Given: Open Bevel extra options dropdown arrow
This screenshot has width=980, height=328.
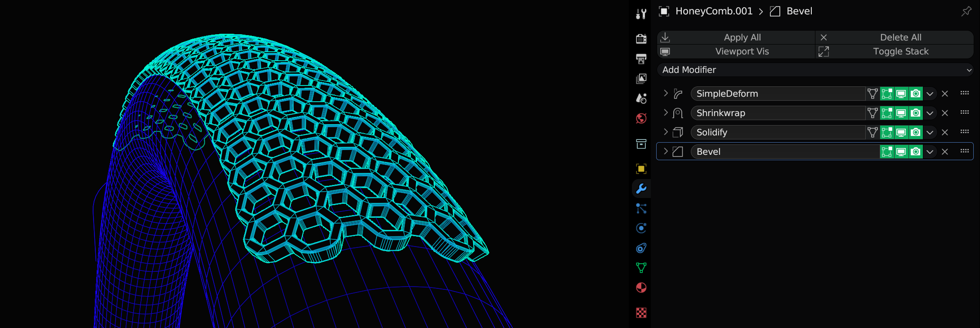Looking at the screenshot, I should (930, 152).
